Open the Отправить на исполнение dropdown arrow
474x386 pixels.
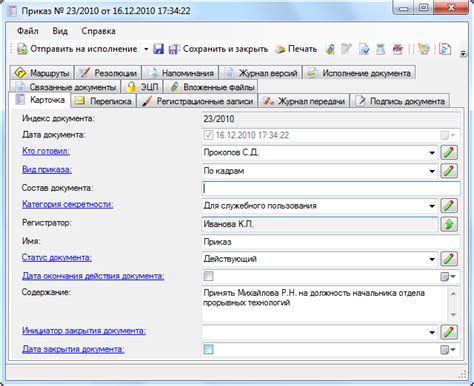[146, 49]
